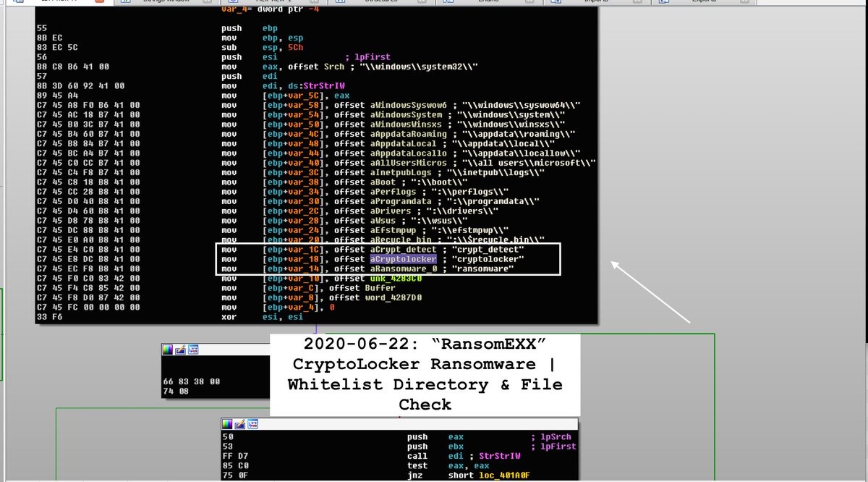This screenshot has height=482, width=868.
Task: Select aDrivers offset name
Action: click(391, 211)
